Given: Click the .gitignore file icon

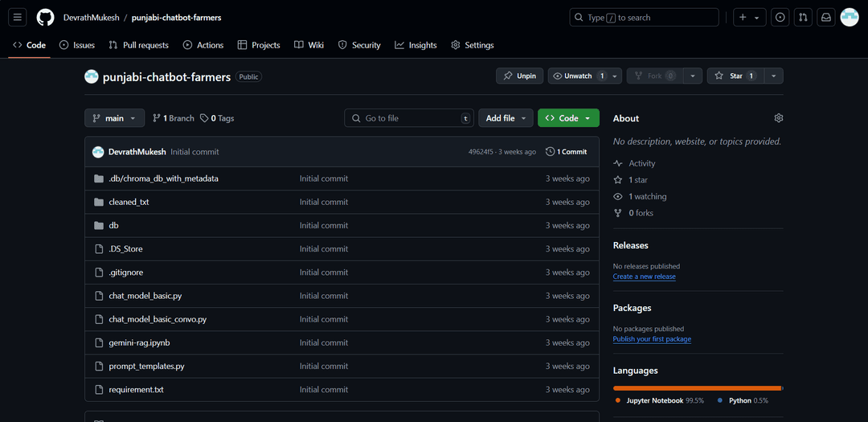Looking at the screenshot, I should [x=99, y=272].
